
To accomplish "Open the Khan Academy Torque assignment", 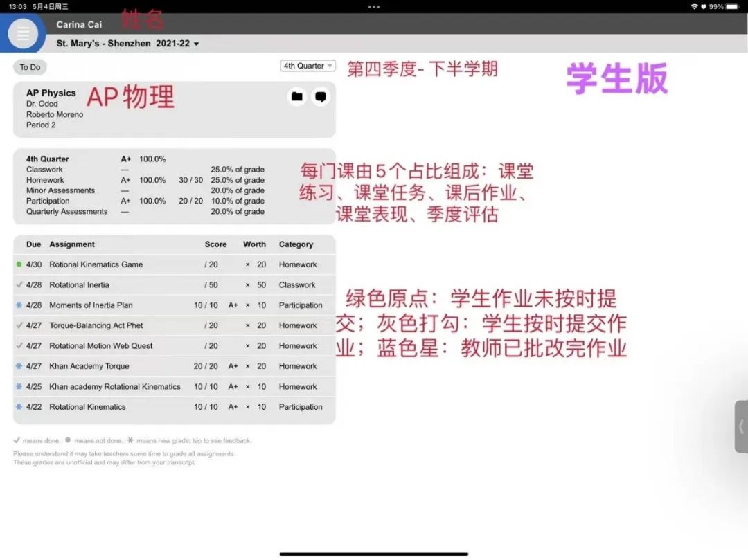I will pyautogui.click(x=174, y=366).
